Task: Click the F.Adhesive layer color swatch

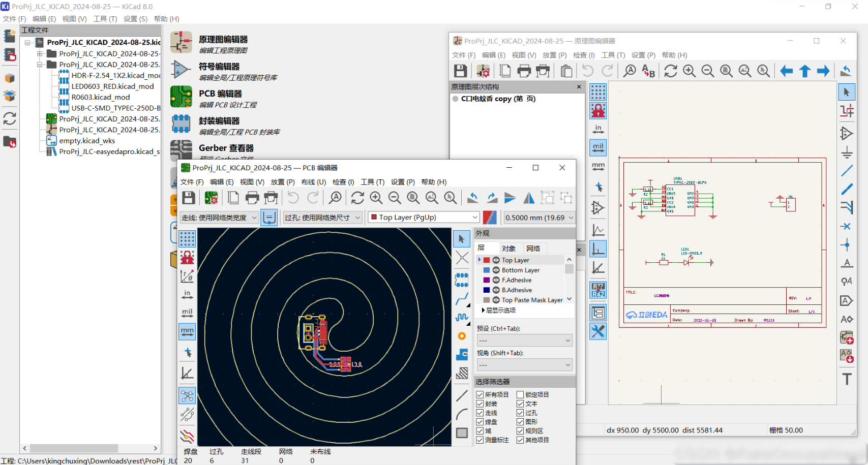Action: pos(487,280)
